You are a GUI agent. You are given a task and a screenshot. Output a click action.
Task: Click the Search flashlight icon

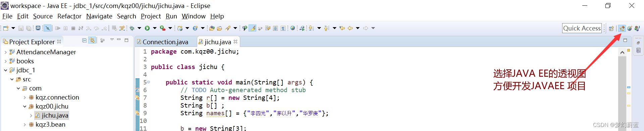(228, 28)
